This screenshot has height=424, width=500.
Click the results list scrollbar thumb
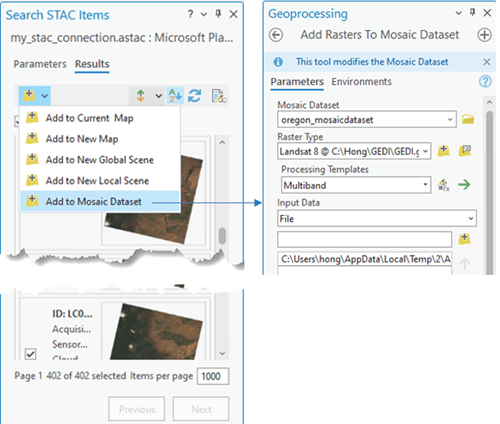pyautogui.click(x=222, y=236)
